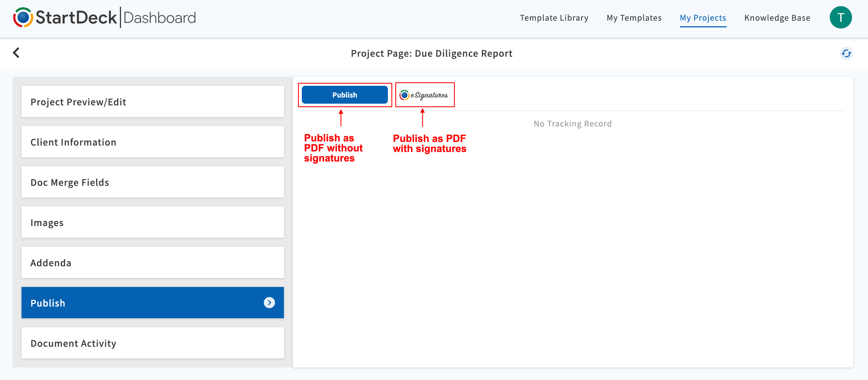868x380 pixels.
Task: Select Images from the sidebar
Action: 152,222
